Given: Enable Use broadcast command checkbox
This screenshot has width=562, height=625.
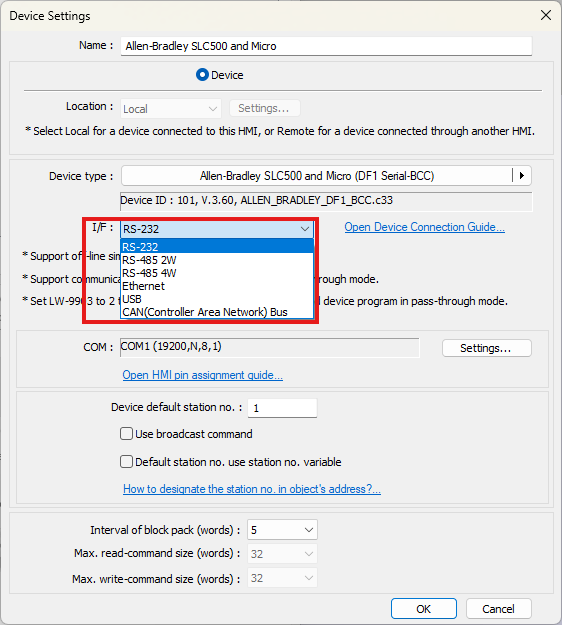Looking at the screenshot, I should tap(126, 434).
